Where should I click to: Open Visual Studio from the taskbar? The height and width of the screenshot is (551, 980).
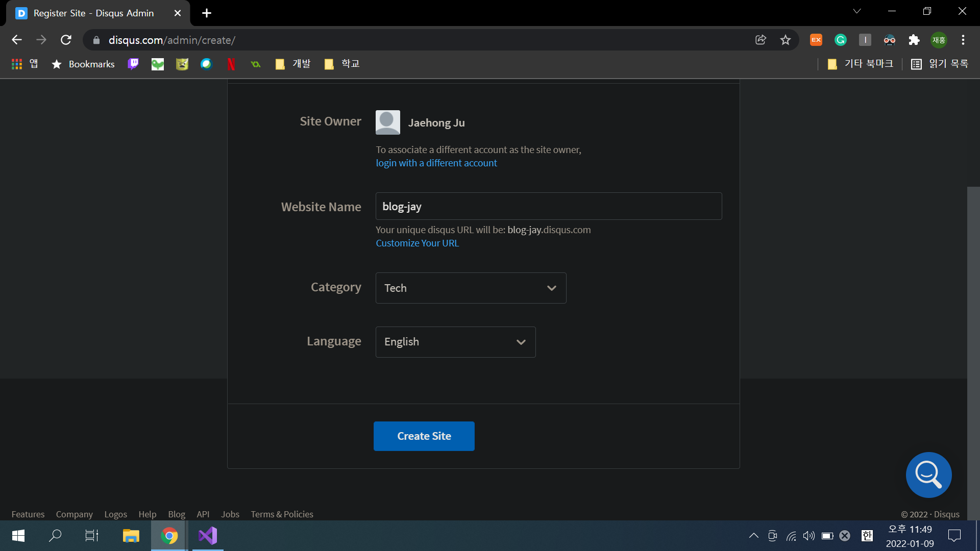tap(208, 536)
